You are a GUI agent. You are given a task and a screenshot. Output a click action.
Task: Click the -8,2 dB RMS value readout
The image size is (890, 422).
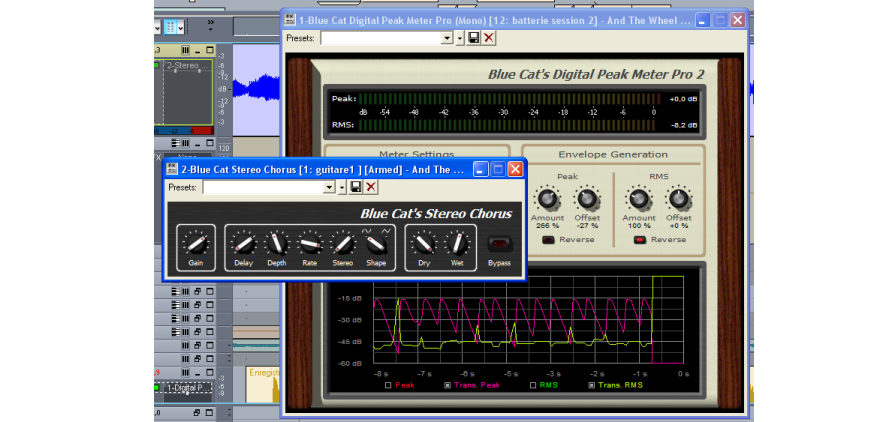(x=684, y=125)
